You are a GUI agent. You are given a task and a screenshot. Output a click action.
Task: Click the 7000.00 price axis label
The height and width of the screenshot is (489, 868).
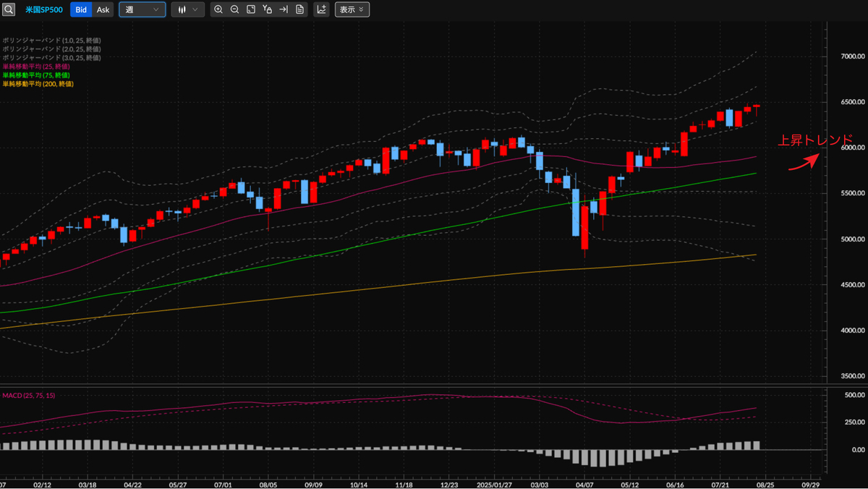(x=853, y=56)
